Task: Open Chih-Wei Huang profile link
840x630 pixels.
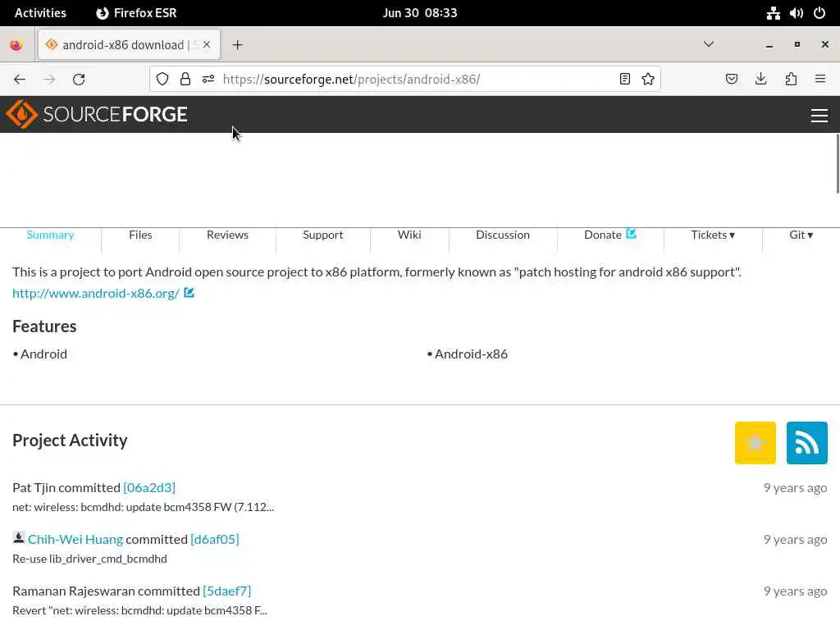Action: click(x=75, y=539)
